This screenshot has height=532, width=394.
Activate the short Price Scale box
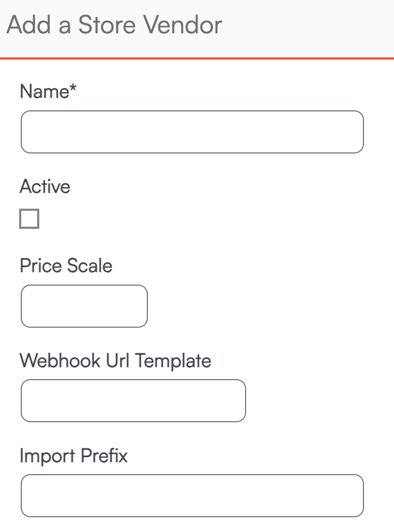[x=84, y=306]
